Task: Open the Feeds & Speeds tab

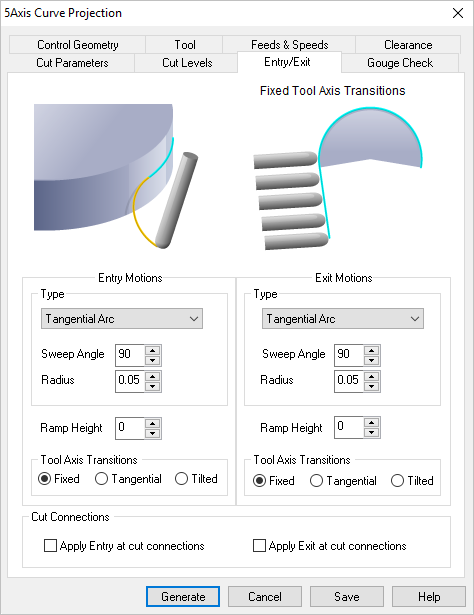Action: pyautogui.click(x=289, y=45)
